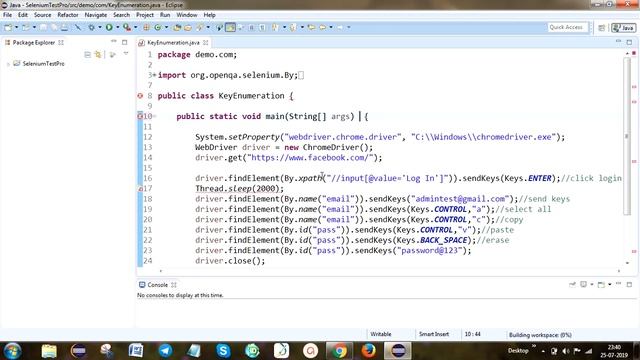Click the line 16 xpath code text
The image size is (640, 360).
(x=408, y=178)
